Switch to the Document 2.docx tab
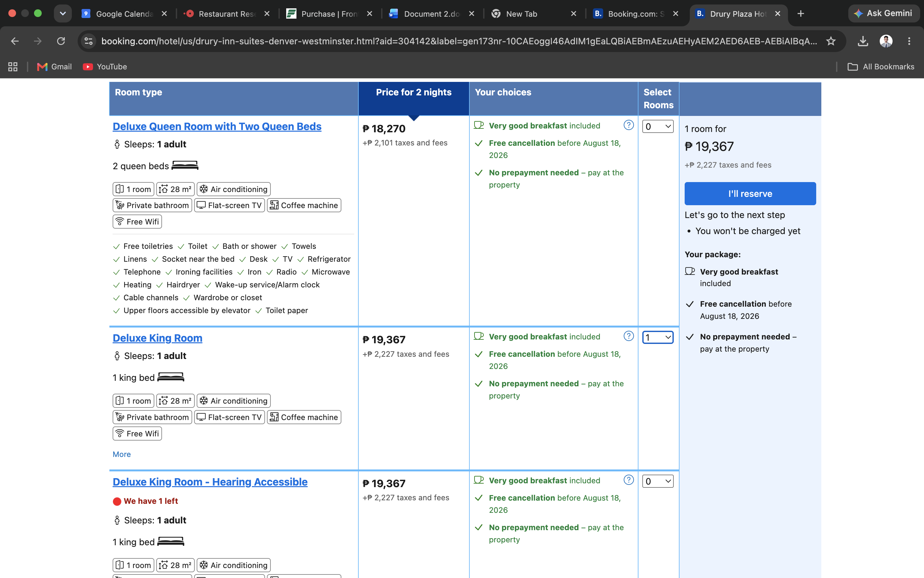 click(x=432, y=14)
